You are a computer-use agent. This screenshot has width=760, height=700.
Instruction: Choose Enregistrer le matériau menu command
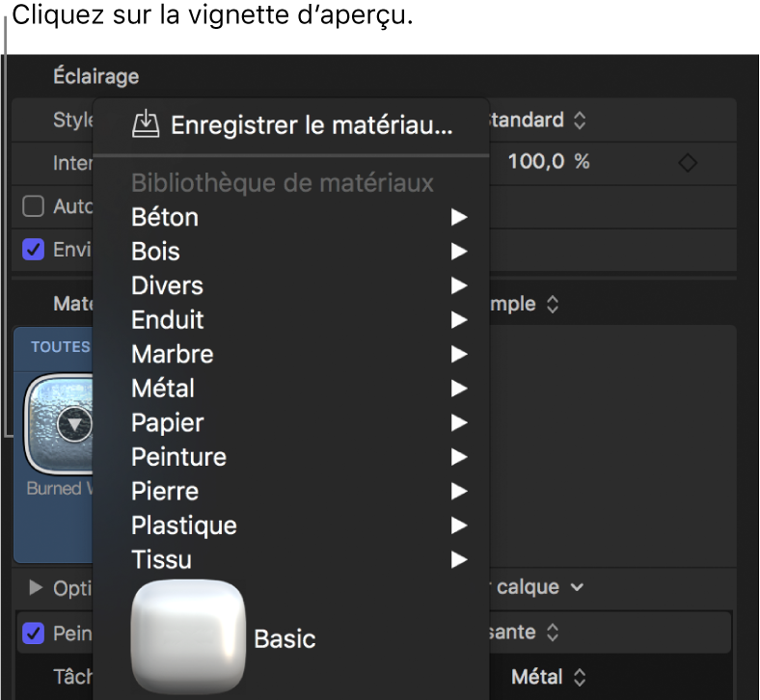pyautogui.click(x=311, y=124)
